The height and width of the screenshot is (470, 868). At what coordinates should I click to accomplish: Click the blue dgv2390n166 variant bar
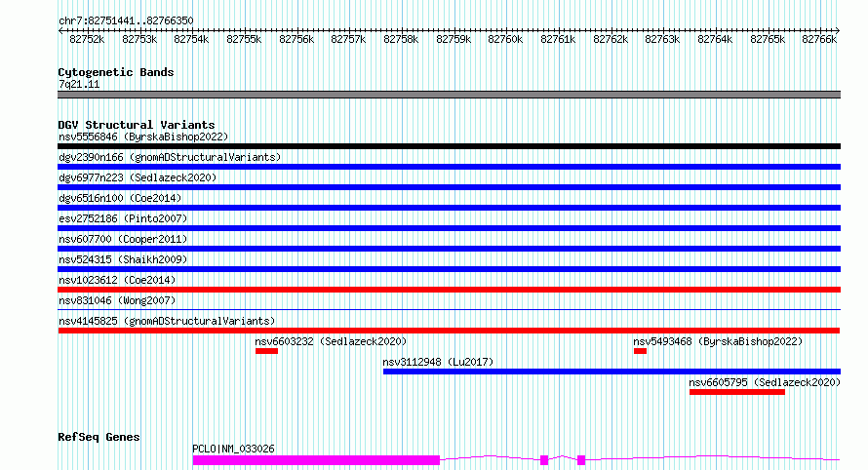[x=449, y=167]
